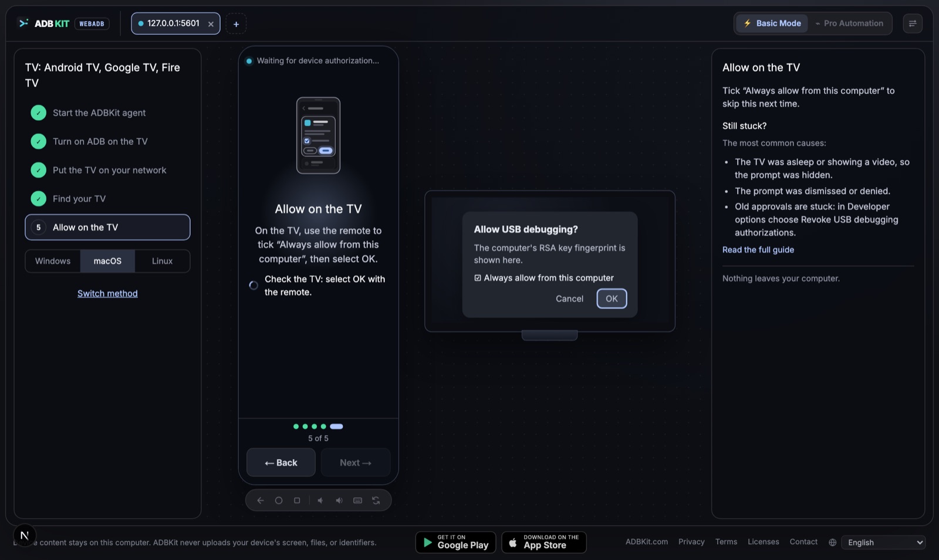Open the Contact footer link
Image resolution: width=939 pixels, height=560 pixels.
point(803,542)
